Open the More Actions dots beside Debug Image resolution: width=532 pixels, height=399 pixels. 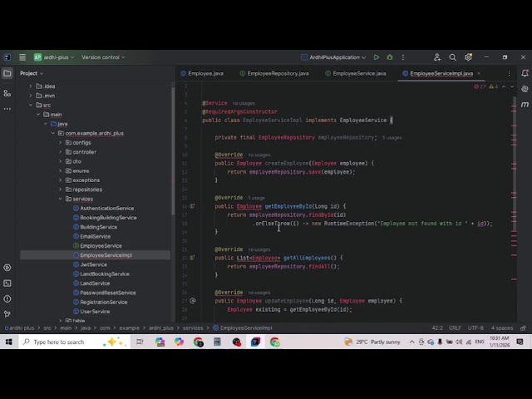403,57
